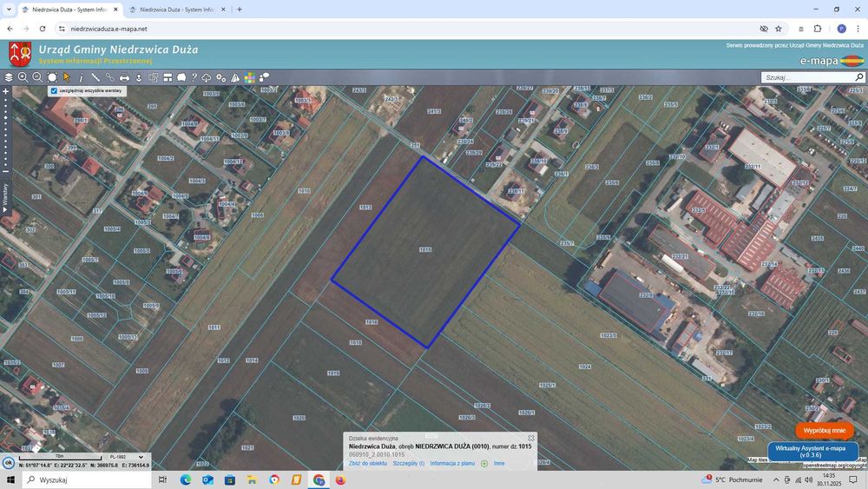Activate the orange selection arrow tool

[x=67, y=77]
